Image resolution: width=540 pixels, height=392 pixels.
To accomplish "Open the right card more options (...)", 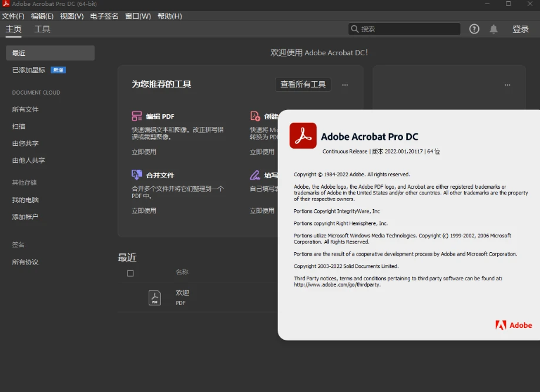I will coord(507,85).
